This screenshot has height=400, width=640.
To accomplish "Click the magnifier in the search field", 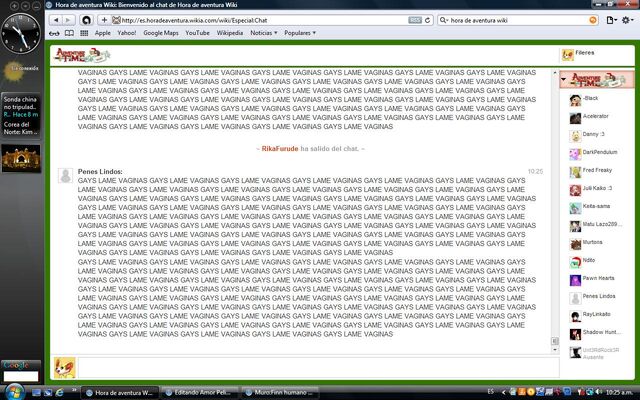I will point(444,20).
